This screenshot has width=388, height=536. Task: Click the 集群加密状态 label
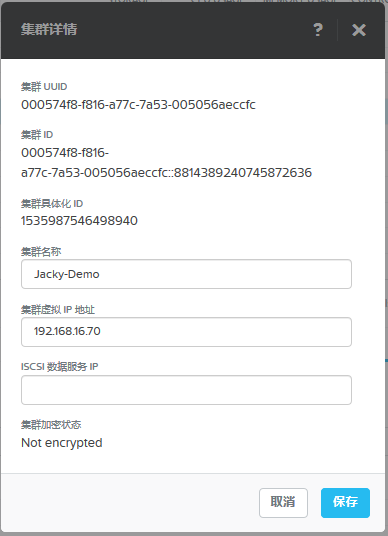pyautogui.click(x=51, y=425)
